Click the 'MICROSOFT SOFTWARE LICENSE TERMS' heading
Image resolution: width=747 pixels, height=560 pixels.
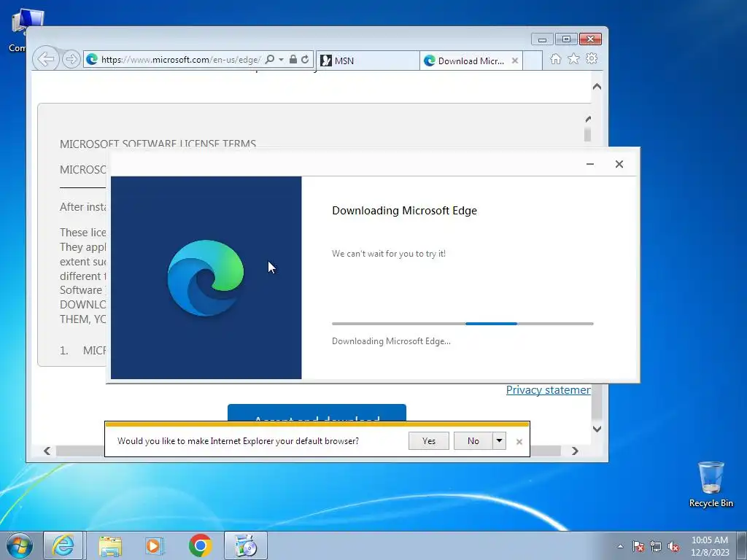click(158, 144)
